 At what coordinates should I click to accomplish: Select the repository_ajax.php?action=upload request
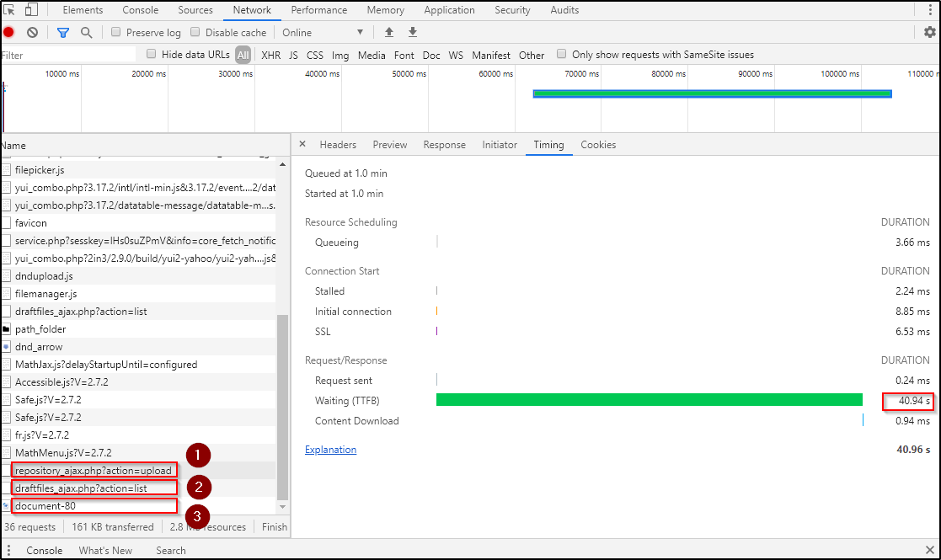[x=94, y=470]
